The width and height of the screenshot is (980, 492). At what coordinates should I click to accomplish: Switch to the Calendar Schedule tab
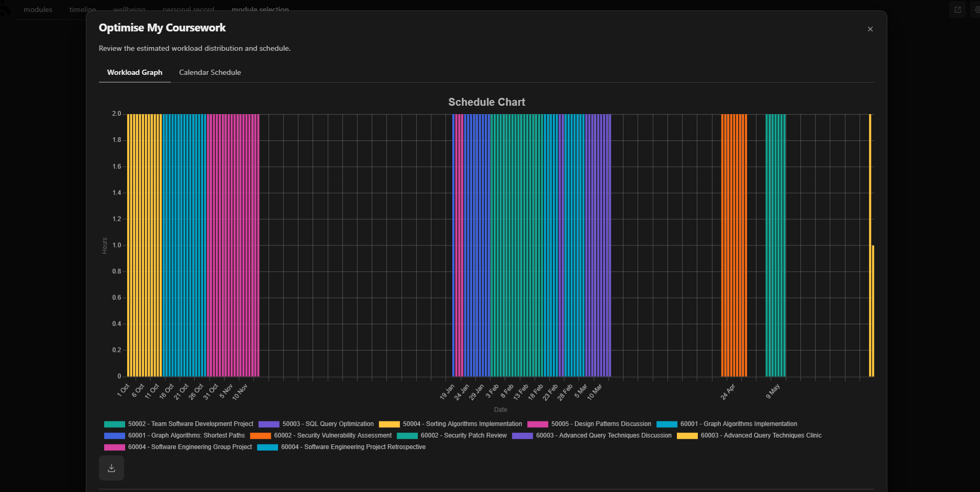pos(209,72)
